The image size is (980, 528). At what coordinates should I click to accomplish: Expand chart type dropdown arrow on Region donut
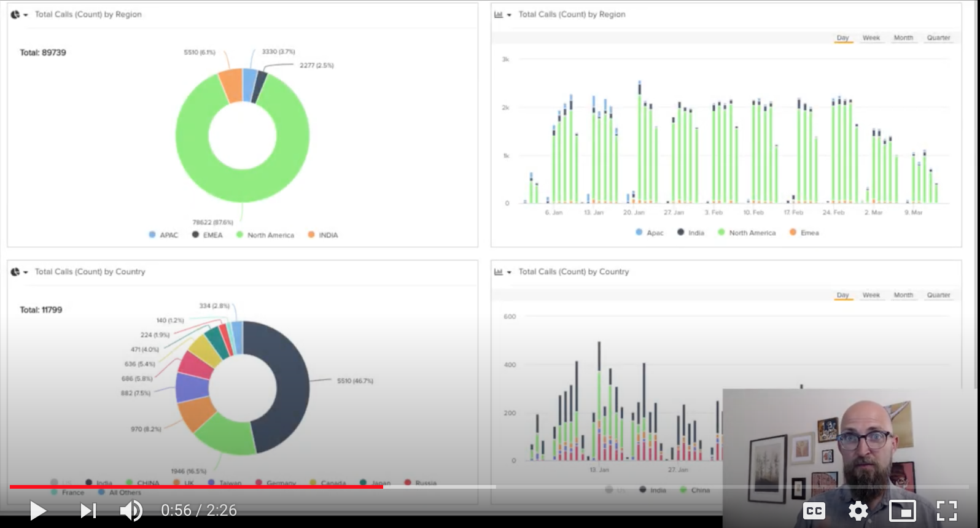[26, 15]
